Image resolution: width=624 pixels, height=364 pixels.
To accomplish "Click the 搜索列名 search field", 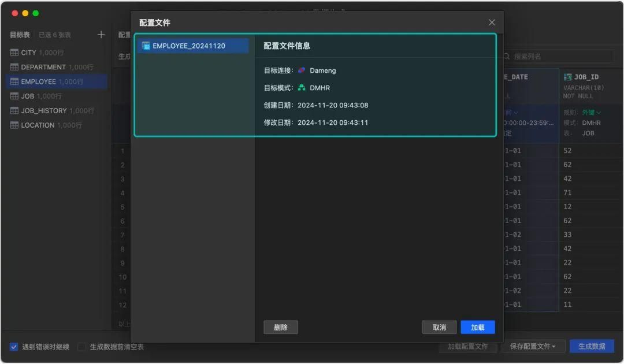I will pos(559,57).
